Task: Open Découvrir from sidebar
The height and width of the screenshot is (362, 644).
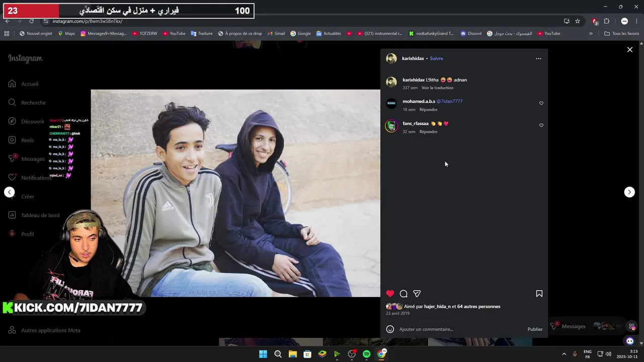Action: pyautogui.click(x=26, y=121)
